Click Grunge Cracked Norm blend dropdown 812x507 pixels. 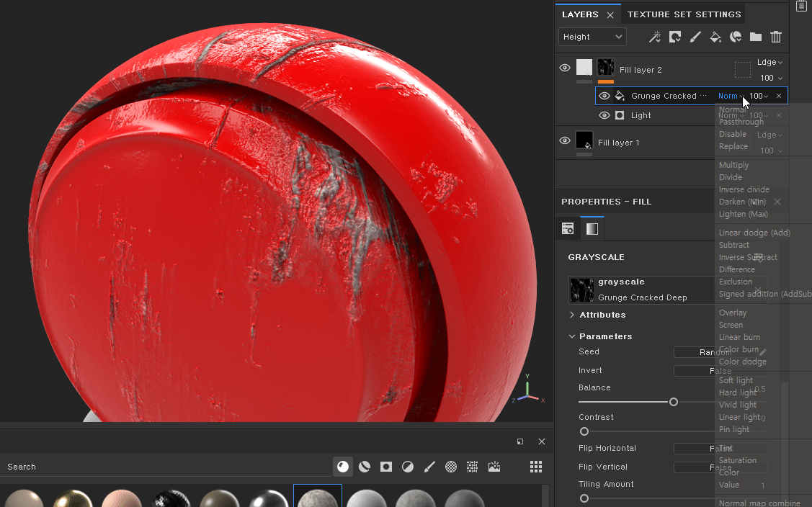pyautogui.click(x=731, y=96)
